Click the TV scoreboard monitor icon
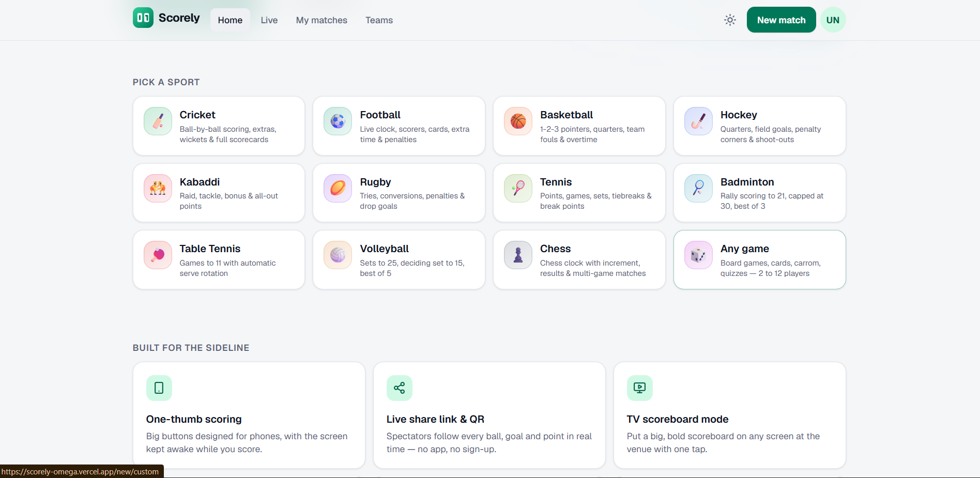Screen dimensions: 980x478 tap(640, 388)
